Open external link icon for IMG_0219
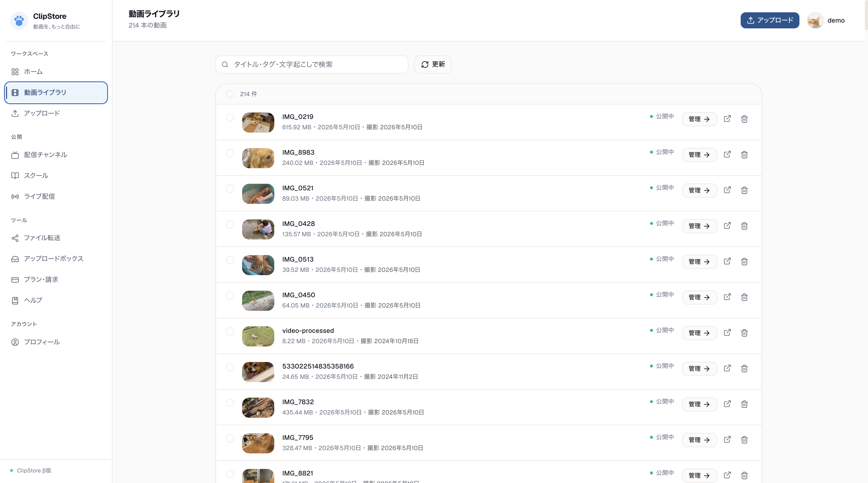 [x=727, y=119]
